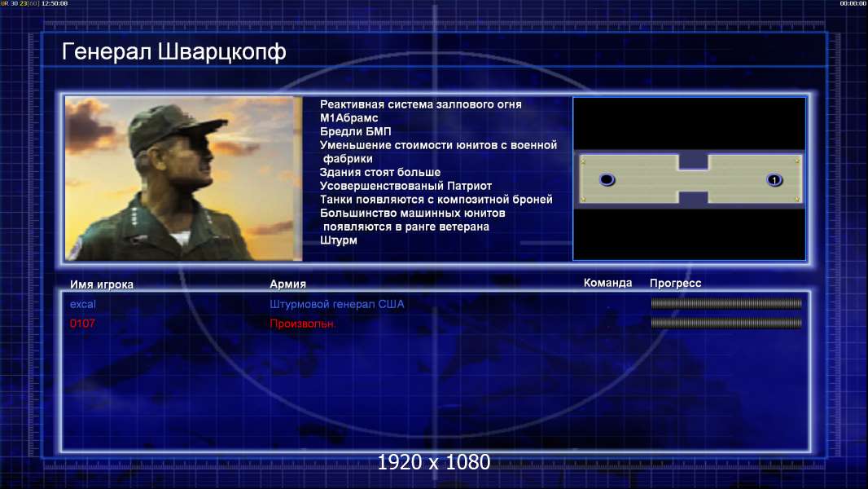Image resolution: width=868 pixels, height=489 pixels.
Task: Click 'Танки появляются с композитной броней' line
Action: click(x=436, y=200)
